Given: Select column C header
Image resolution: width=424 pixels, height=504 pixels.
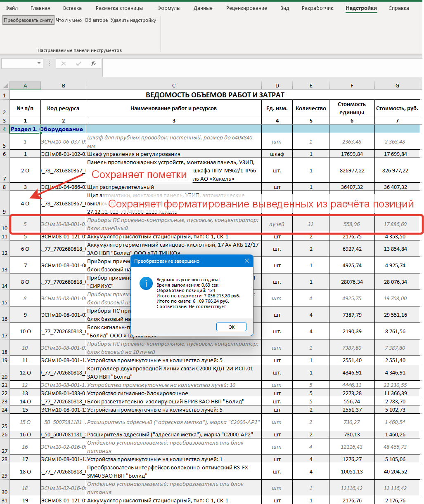Looking at the screenshot, I should pos(173,86).
